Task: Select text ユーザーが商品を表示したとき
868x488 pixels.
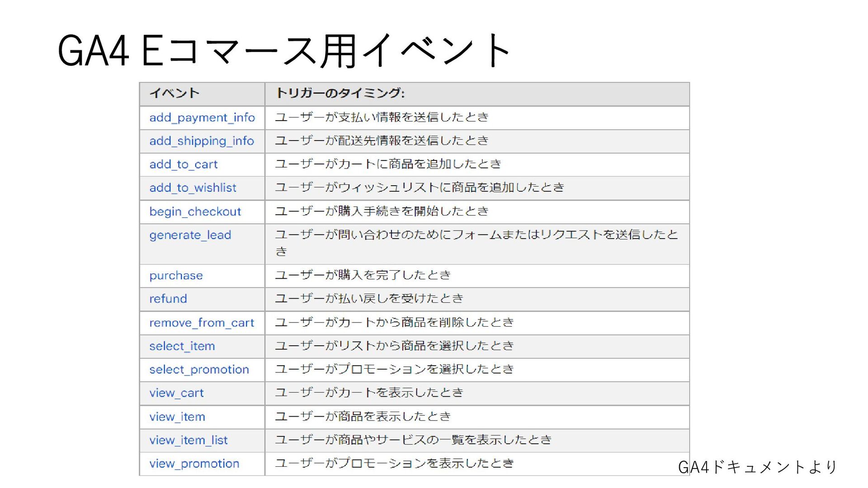Action: pyautogui.click(x=363, y=416)
